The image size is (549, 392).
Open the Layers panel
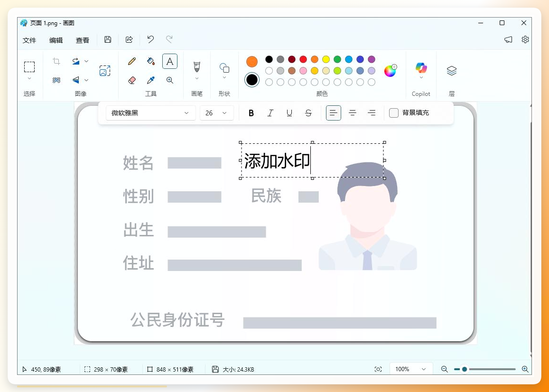[452, 71]
